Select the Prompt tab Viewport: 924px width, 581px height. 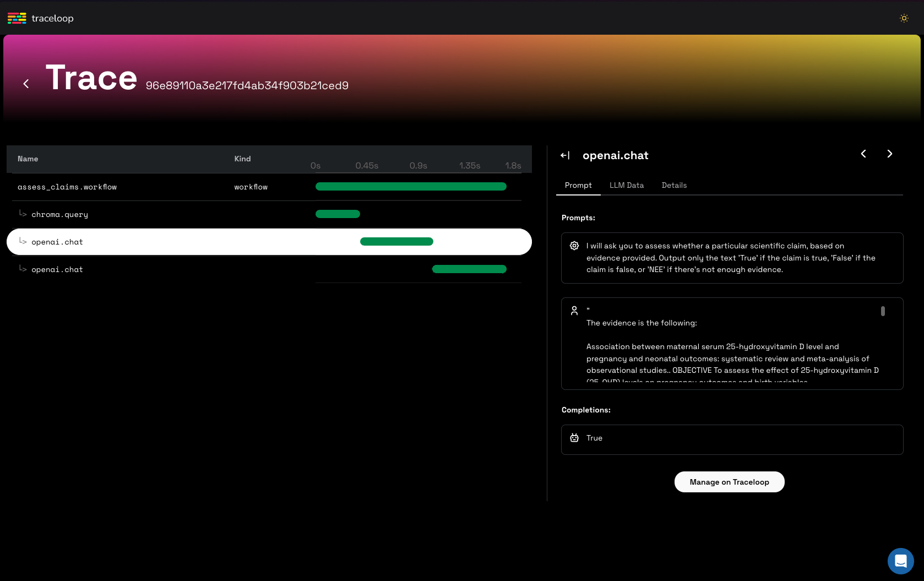[x=578, y=186]
